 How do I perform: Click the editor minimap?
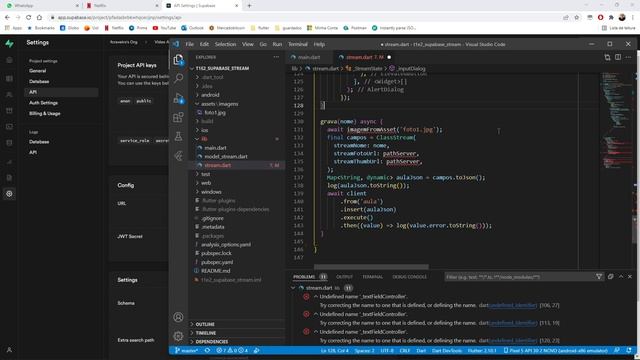617,122
